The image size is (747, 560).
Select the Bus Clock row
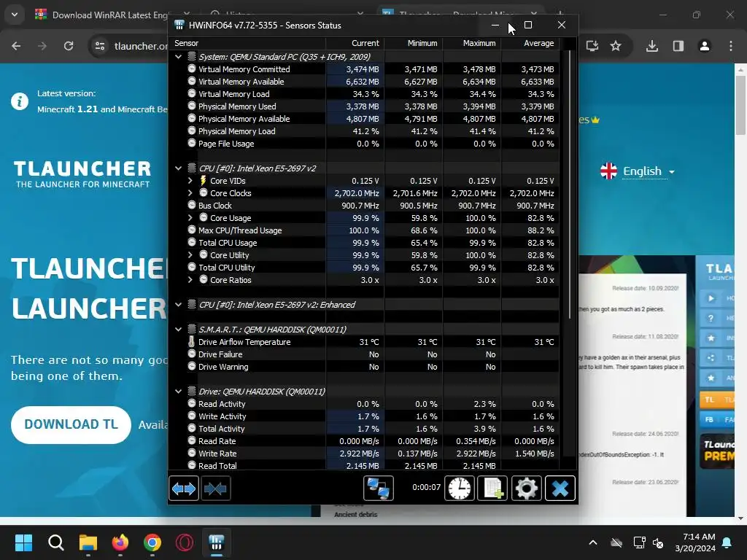click(x=365, y=205)
